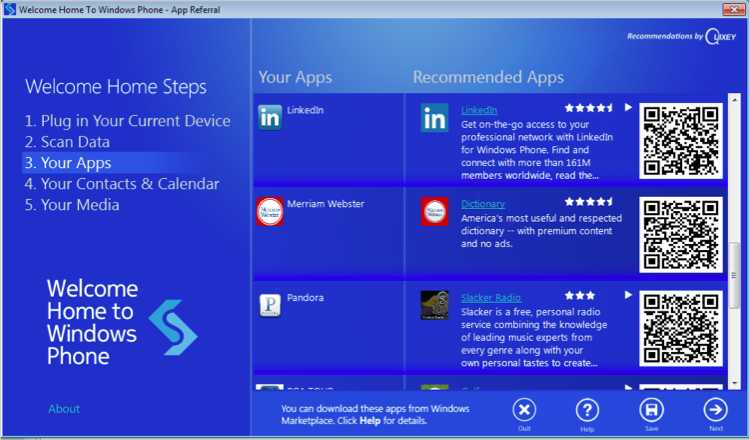
Task: Open the Slacker Radio app link
Action: click(491, 297)
